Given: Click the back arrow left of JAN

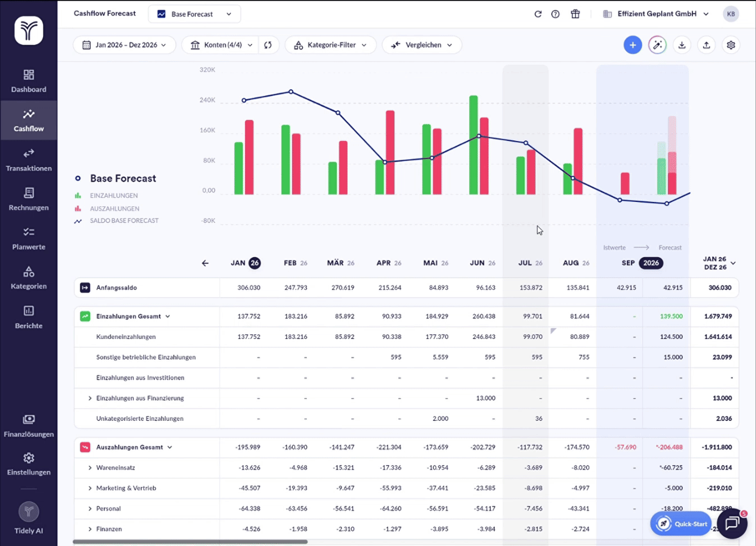Looking at the screenshot, I should click(x=205, y=263).
